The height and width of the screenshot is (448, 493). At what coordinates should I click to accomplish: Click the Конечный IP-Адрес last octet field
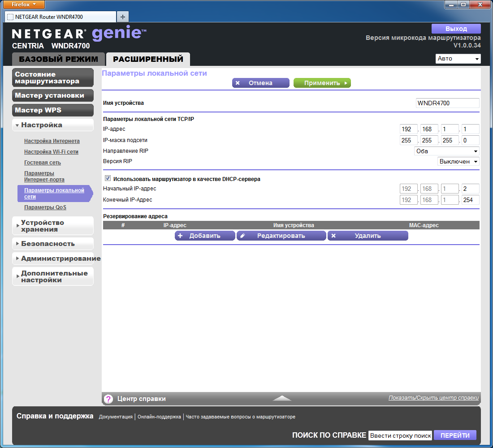coord(470,200)
